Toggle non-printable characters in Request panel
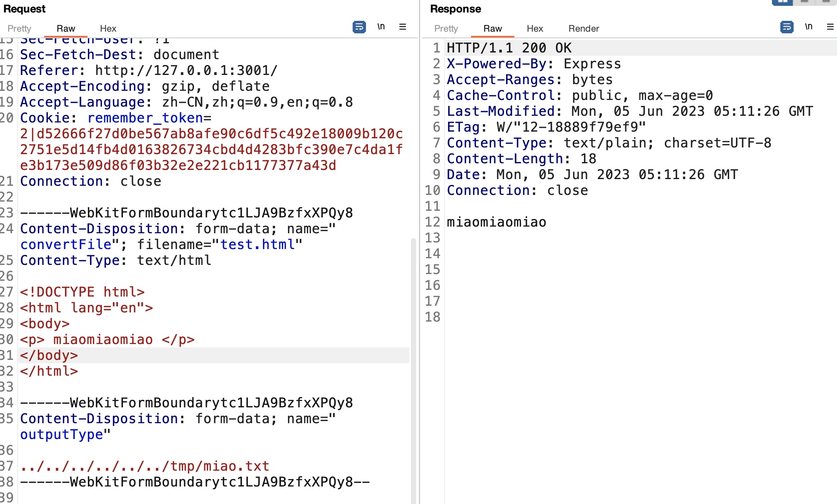The height and width of the screenshot is (504, 837). [x=381, y=27]
